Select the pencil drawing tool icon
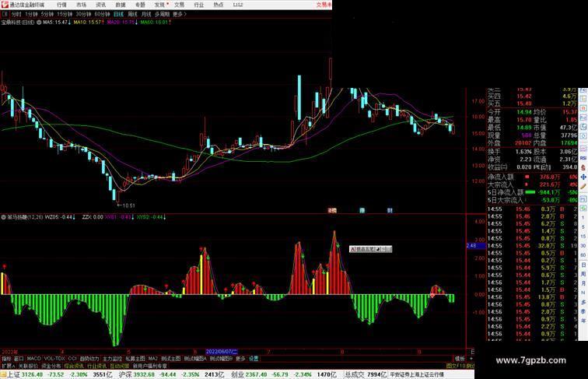This screenshot has width=588, height=379. pyautogui.click(x=583, y=187)
